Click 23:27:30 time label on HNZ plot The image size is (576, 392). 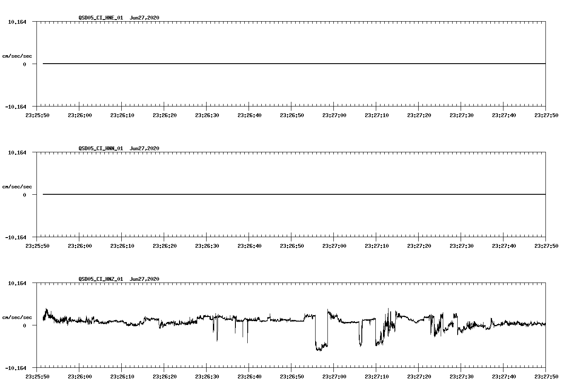pyautogui.click(x=461, y=376)
